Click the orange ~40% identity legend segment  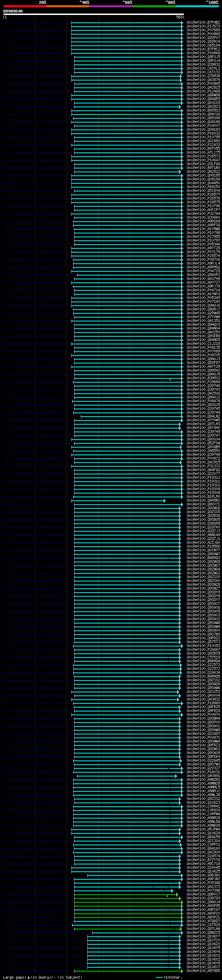pos(68,6)
